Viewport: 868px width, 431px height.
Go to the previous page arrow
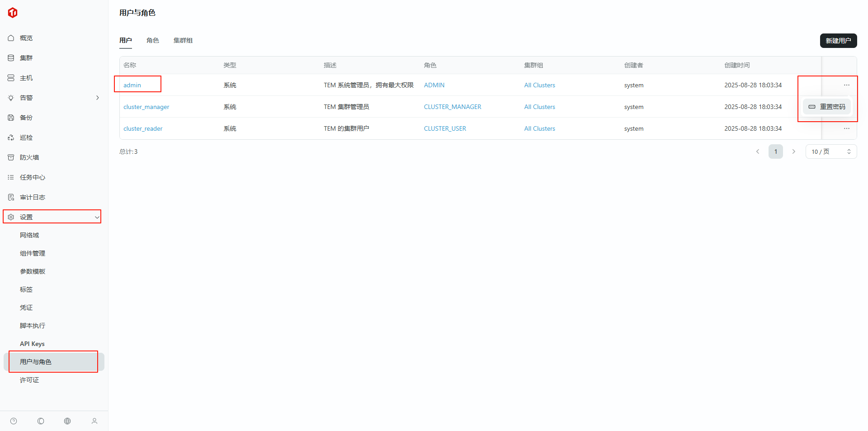tap(758, 152)
